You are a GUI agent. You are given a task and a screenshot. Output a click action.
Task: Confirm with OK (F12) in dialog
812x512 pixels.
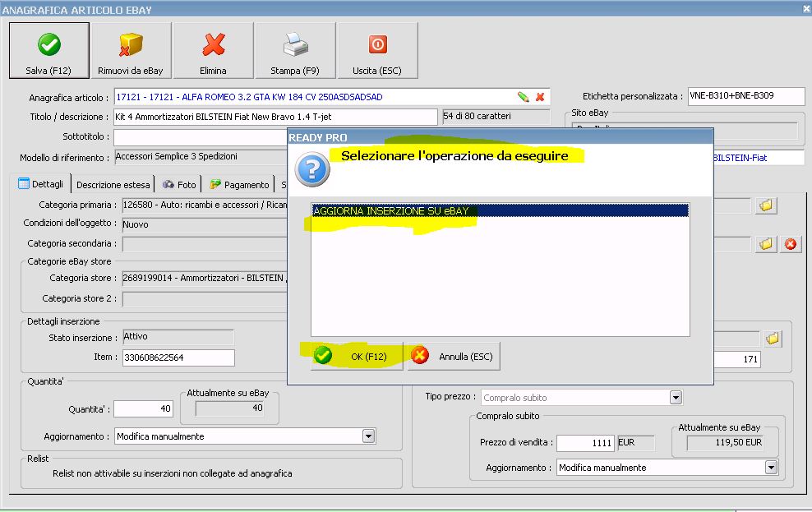click(357, 356)
